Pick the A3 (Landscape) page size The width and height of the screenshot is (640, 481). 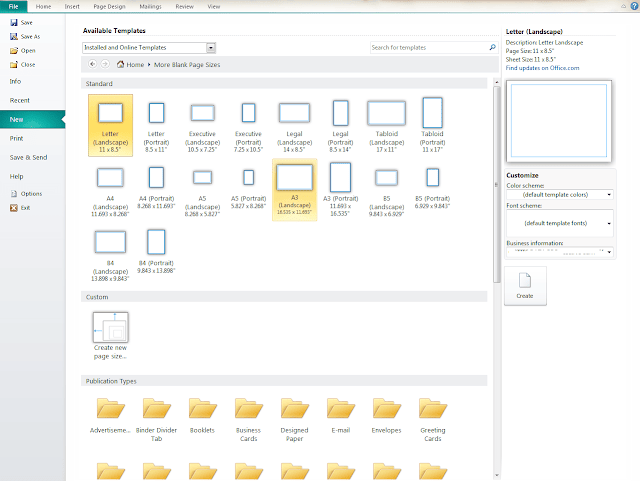(x=294, y=190)
